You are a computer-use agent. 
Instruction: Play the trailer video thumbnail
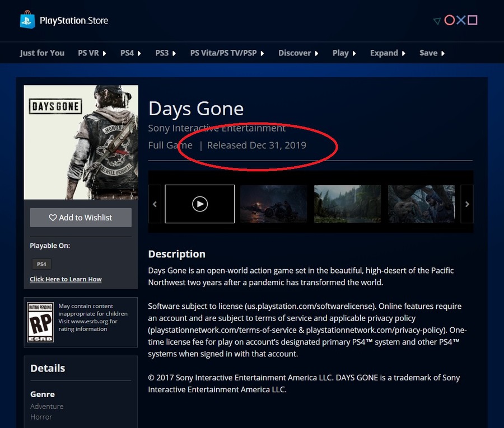(199, 204)
